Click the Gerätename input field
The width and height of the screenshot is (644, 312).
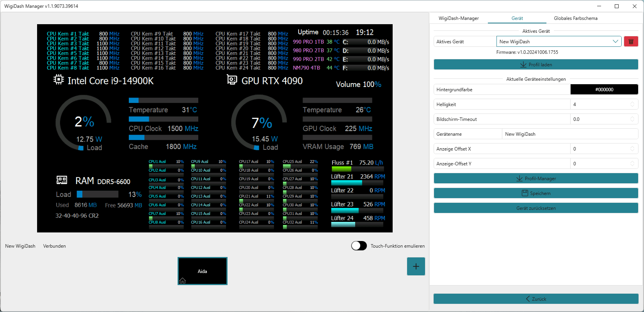[570, 134]
